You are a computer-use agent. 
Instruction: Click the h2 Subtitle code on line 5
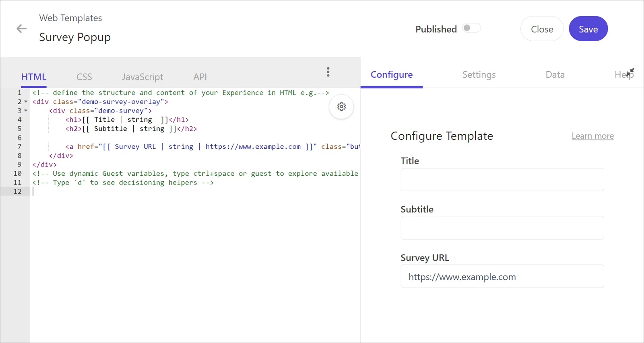click(131, 129)
